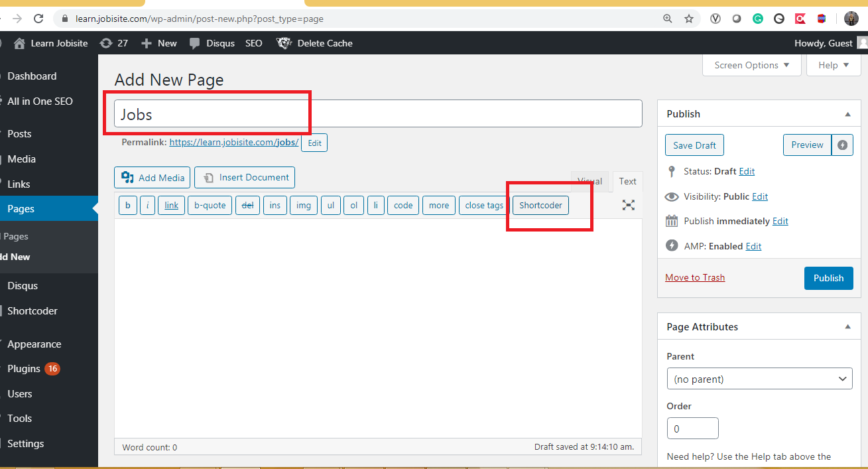
Task: Toggle bold with the b button
Action: tap(128, 206)
